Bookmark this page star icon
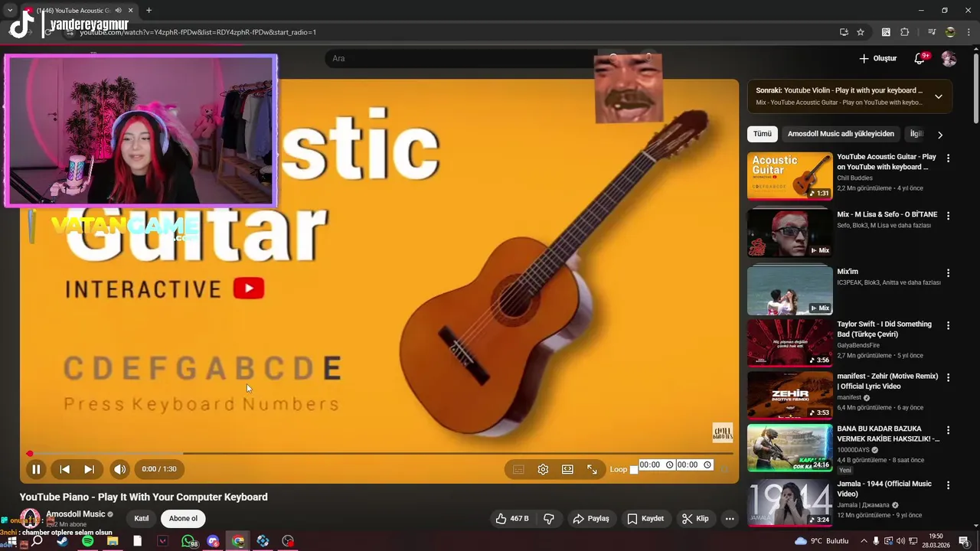This screenshot has width=980, height=551. pos(861,32)
